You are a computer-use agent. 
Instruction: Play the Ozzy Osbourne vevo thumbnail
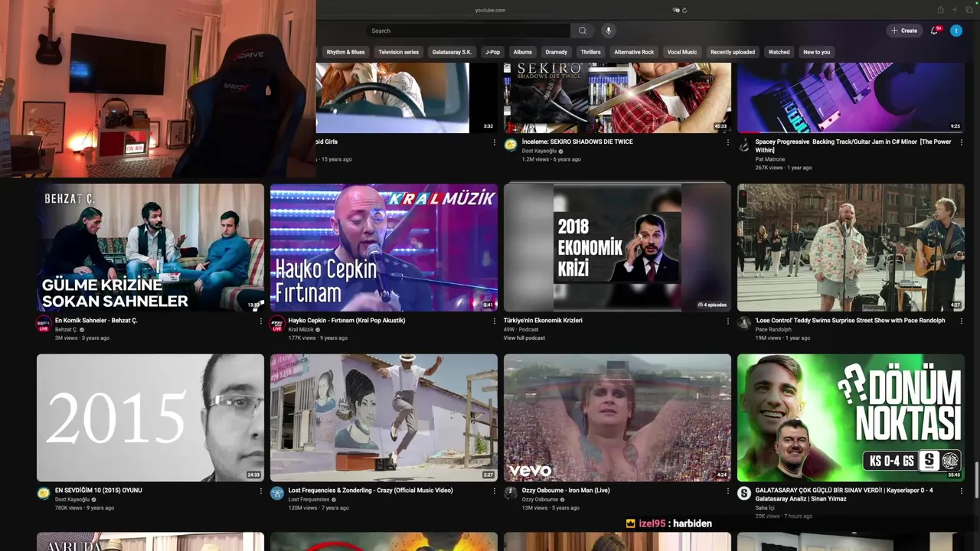(617, 417)
